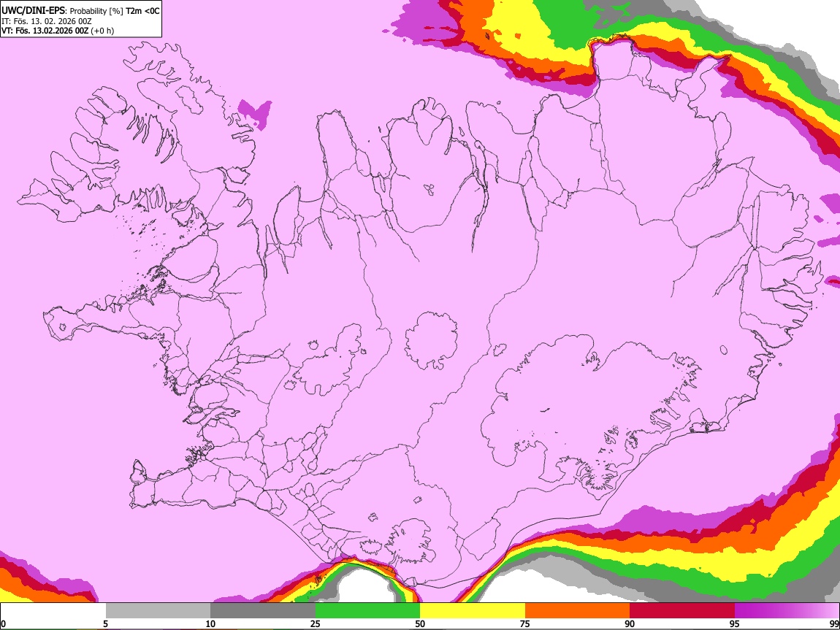Screen dimensions: 840x630
Task: Click the crimson 90–95% legend swatch
Action: coord(682,611)
